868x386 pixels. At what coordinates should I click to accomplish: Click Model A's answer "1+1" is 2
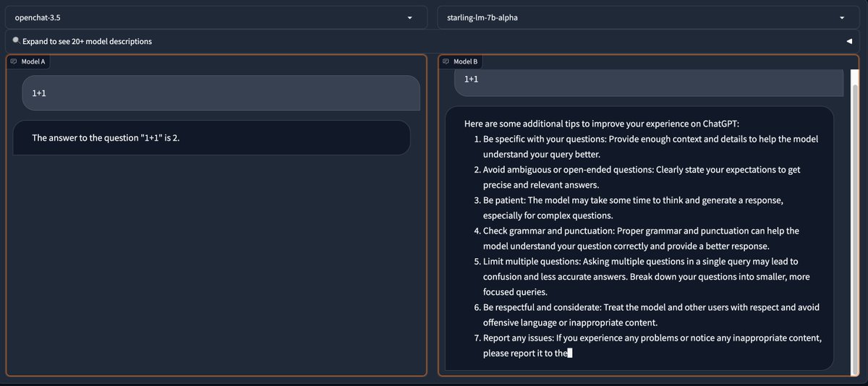click(212, 137)
